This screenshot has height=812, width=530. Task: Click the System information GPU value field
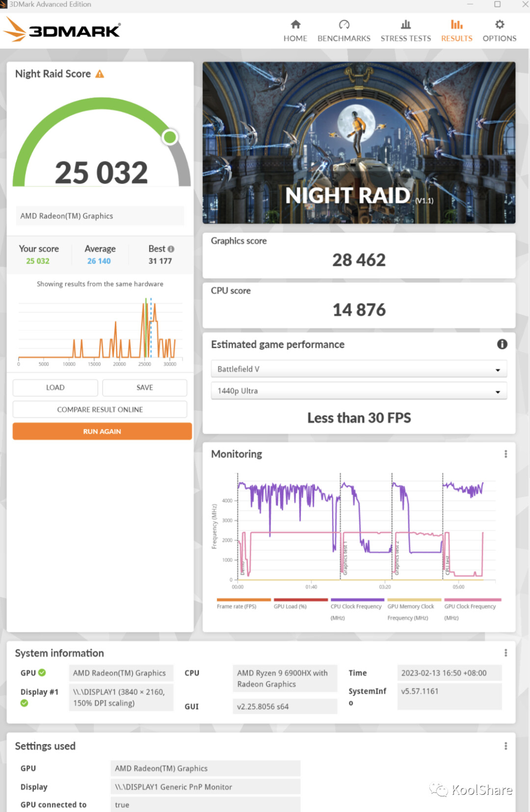coord(121,673)
